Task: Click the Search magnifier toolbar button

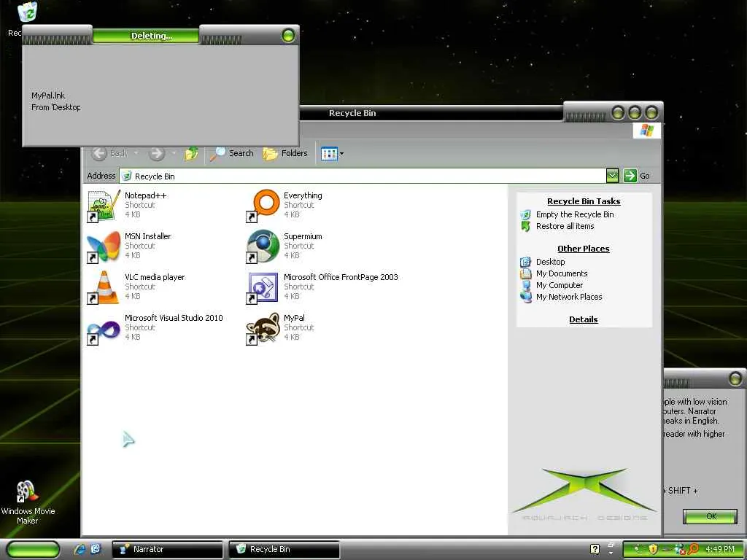Action: (231, 153)
